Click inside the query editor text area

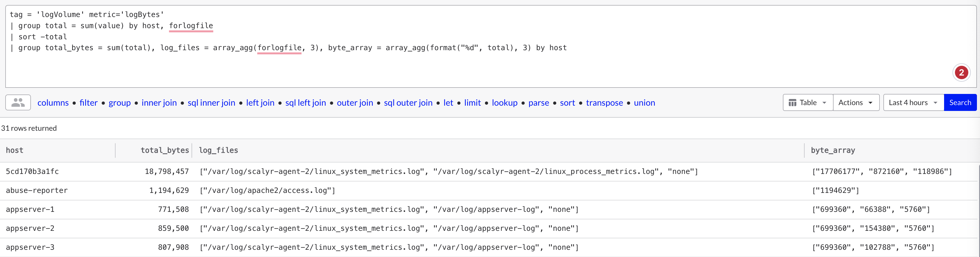[491, 47]
